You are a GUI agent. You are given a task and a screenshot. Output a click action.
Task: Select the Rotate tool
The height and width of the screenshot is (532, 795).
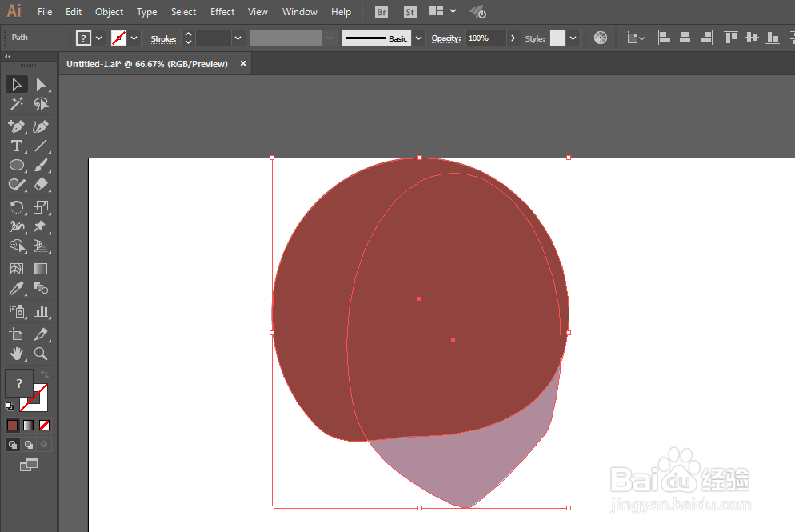coord(17,207)
